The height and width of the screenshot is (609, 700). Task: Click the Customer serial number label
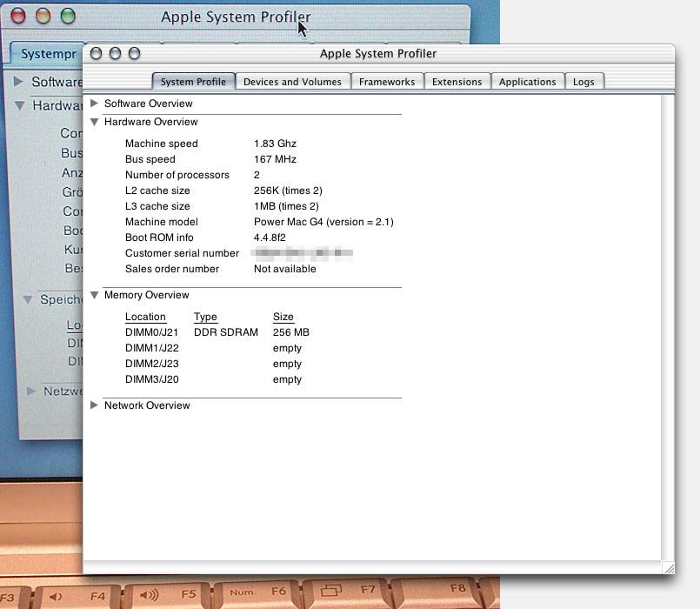(x=182, y=253)
